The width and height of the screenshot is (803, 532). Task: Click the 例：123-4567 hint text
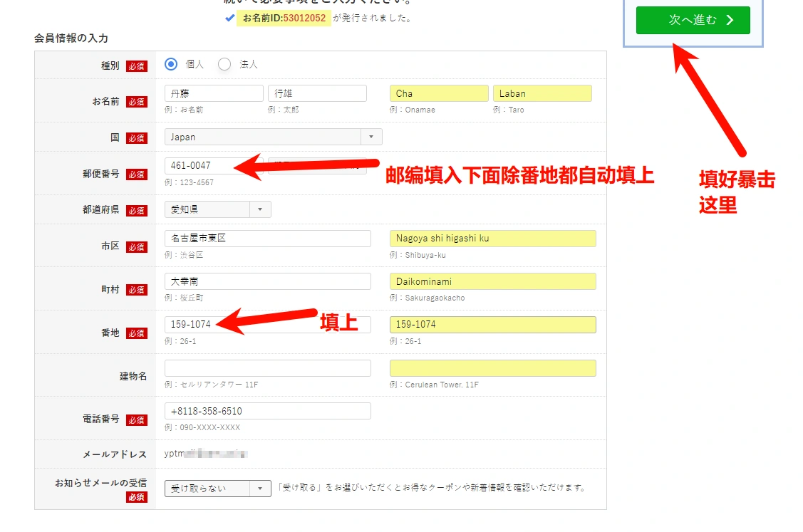point(189,182)
